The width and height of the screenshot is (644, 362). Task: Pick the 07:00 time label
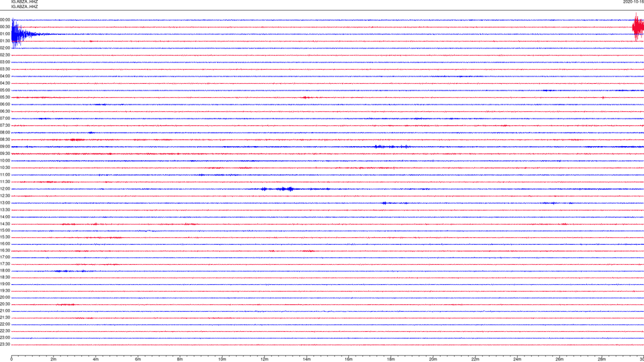tap(5, 118)
